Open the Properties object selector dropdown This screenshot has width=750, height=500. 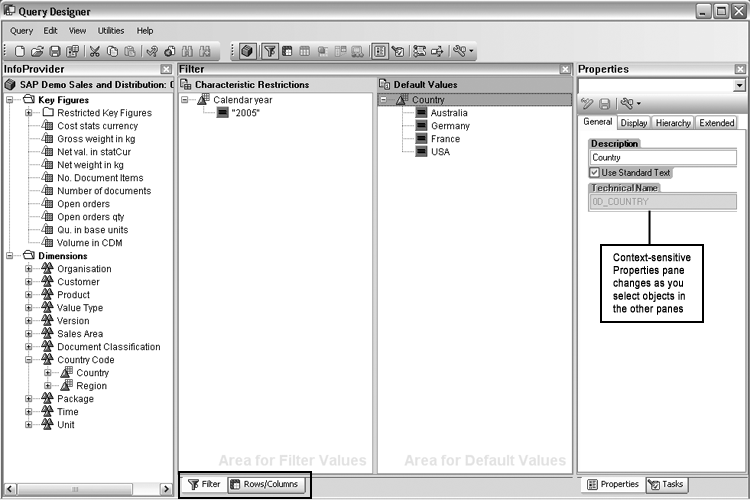coord(739,86)
